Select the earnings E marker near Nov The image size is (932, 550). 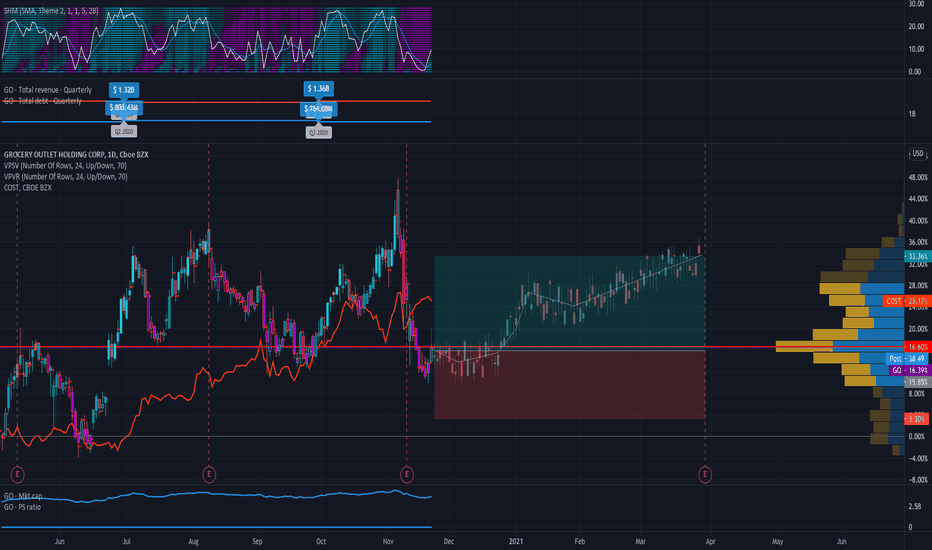point(407,474)
